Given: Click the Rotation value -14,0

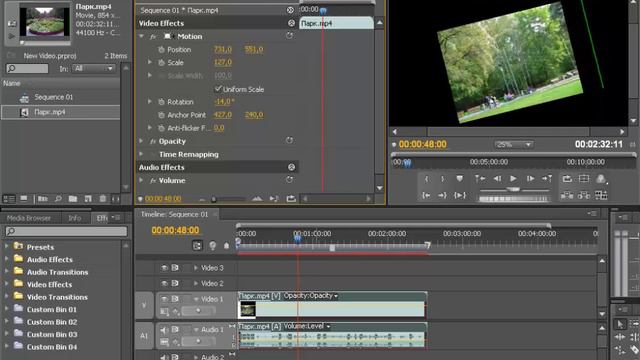Looking at the screenshot, I should coord(224,102).
